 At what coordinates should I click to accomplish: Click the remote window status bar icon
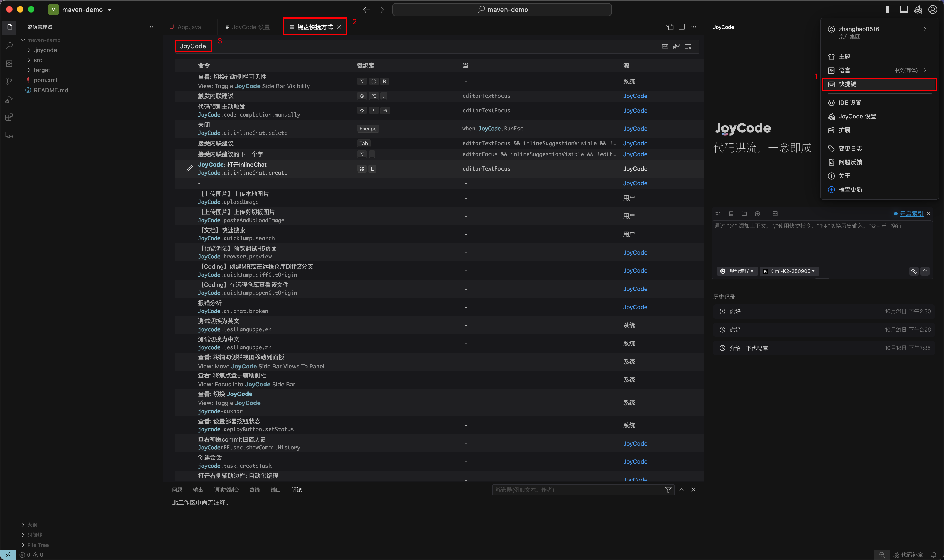point(8,555)
